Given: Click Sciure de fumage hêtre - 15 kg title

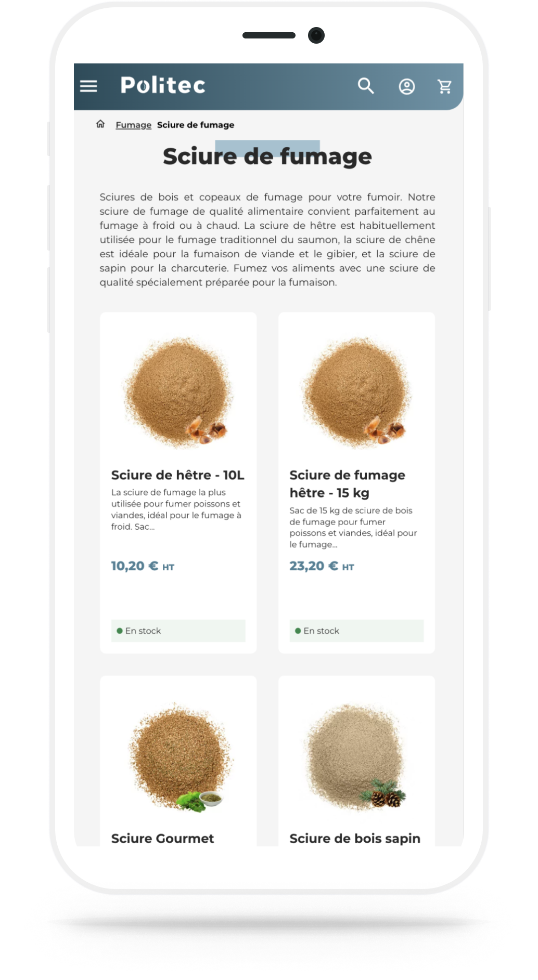Looking at the screenshot, I should (x=347, y=484).
